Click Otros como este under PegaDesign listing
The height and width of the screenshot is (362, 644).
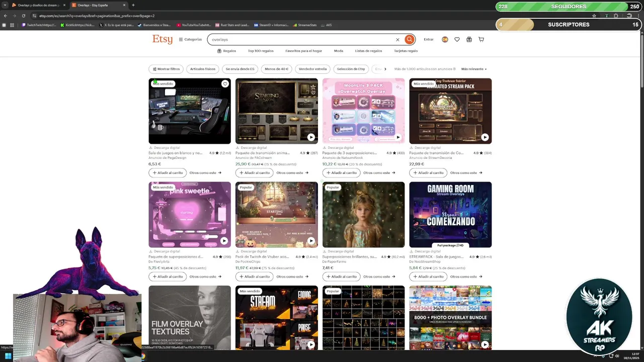pyautogui.click(x=206, y=173)
